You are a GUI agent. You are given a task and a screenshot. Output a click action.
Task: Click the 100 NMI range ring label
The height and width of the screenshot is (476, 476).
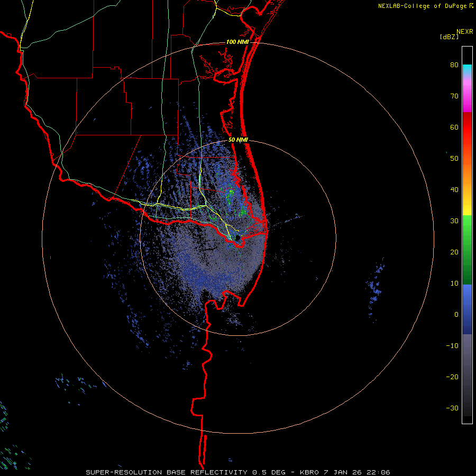[x=237, y=42]
